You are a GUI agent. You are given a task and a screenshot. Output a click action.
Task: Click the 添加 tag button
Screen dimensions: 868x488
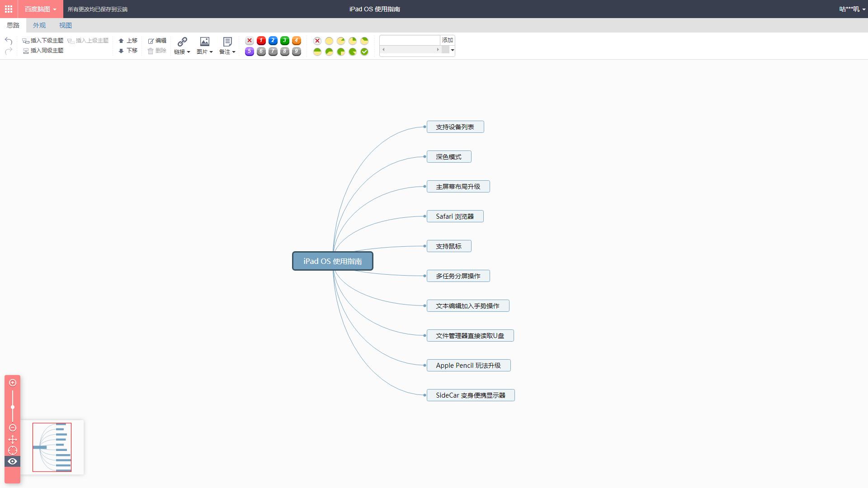447,40
